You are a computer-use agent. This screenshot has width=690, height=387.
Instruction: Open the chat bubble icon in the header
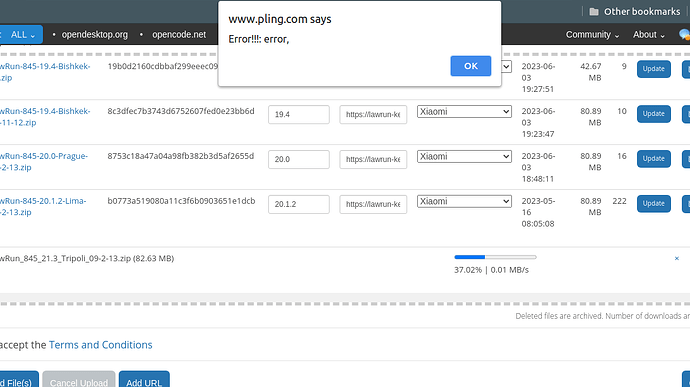pos(684,34)
